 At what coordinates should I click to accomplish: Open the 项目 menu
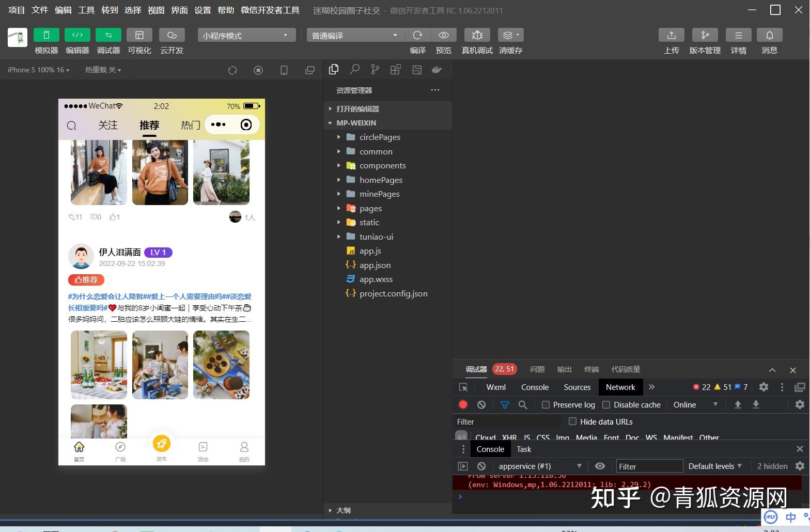click(17, 10)
